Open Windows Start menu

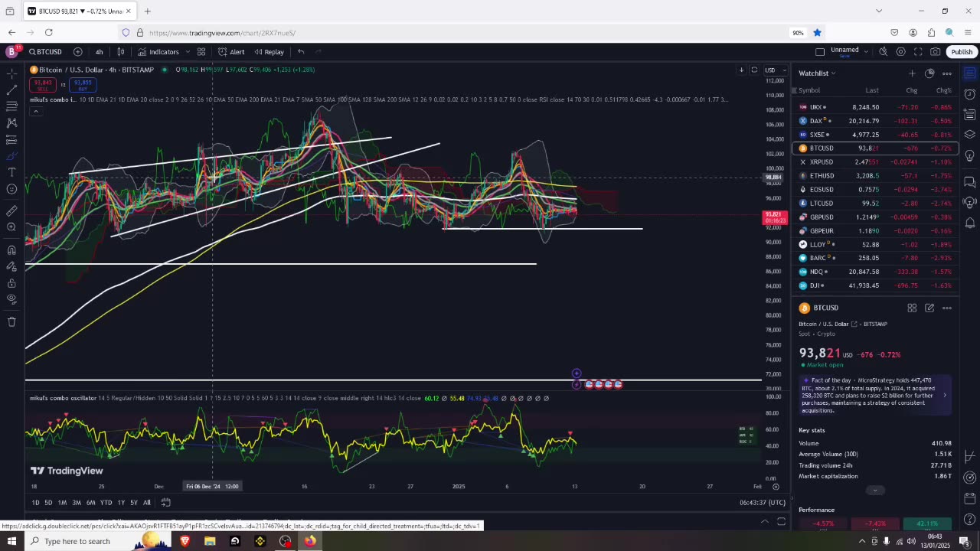tap(11, 541)
